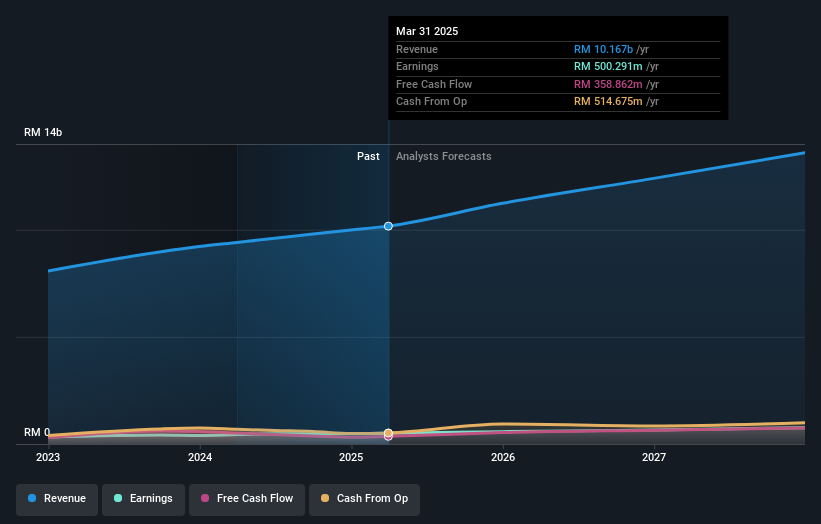Click the tooltip Revenue row label
Screen dimensions: 821x524
417,49
